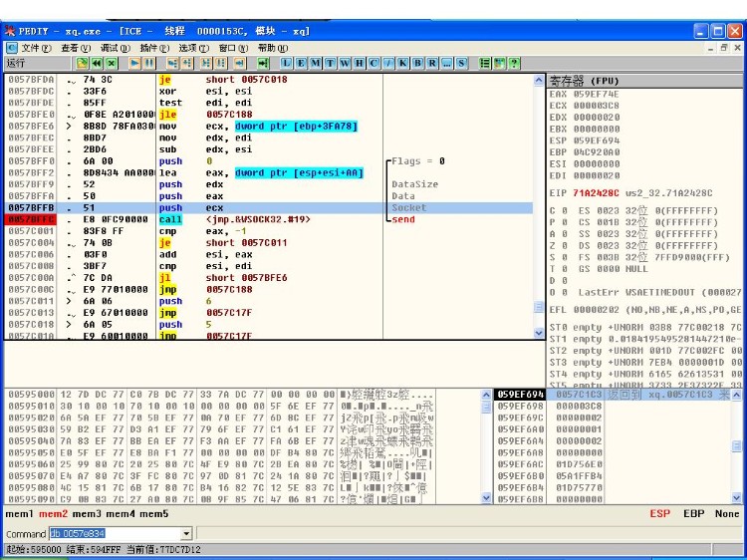Open Breakpoints window with B button

point(417,63)
